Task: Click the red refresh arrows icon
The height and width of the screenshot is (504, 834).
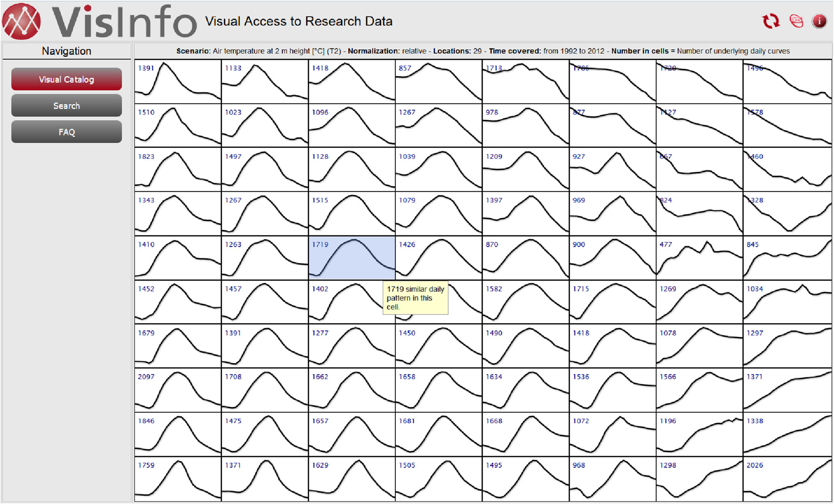Action: 770,21
